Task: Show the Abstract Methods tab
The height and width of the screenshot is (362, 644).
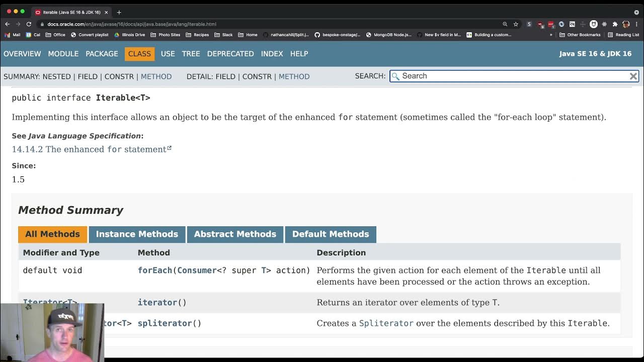Action: pos(235,234)
